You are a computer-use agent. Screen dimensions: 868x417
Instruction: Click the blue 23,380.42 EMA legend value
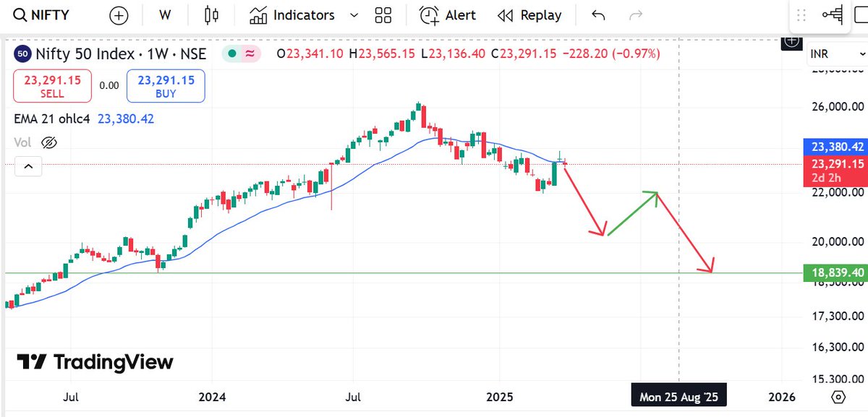coord(126,119)
